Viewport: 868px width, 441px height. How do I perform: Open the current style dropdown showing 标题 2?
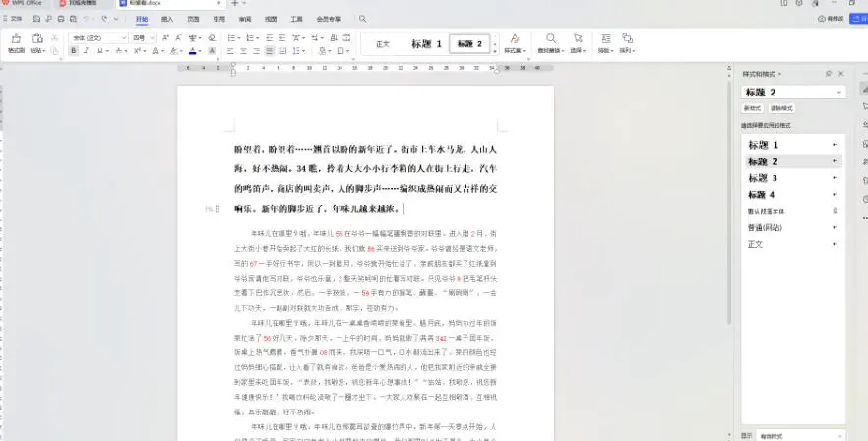pos(839,93)
